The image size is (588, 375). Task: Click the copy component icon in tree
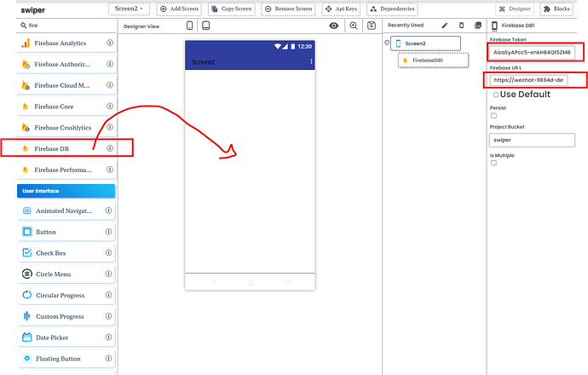(x=478, y=26)
